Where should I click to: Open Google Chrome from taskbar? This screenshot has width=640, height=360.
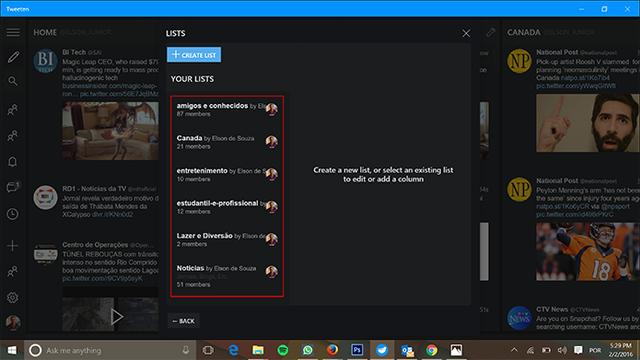pos(431,350)
